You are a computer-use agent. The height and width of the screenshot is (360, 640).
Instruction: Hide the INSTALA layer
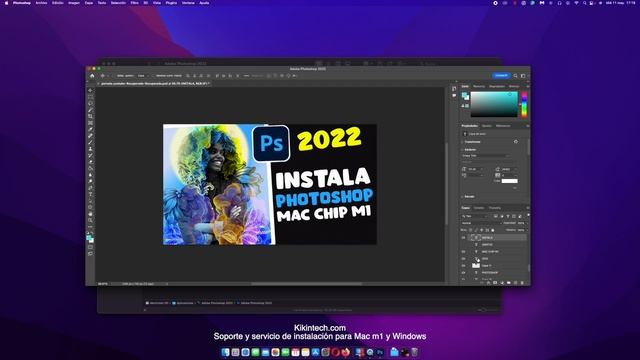463,238
